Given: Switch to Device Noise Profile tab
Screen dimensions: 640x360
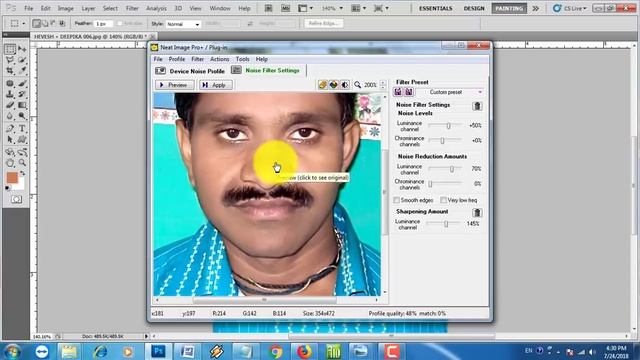Looking at the screenshot, I should click(190, 71).
